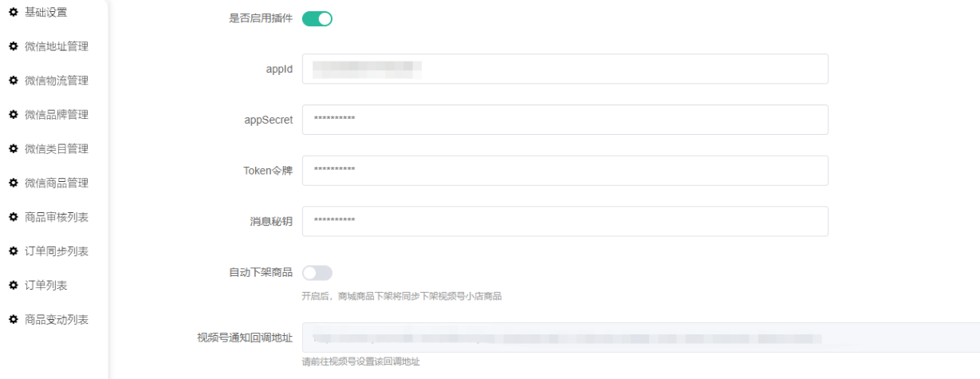The height and width of the screenshot is (379, 980).
Task: Click gear icon beside 微信商品管理
Action: (x=13, y=183)
